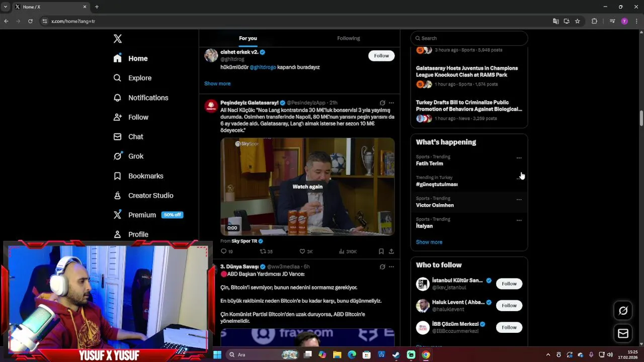Reply to the Peşindeyiz Galatasaray post
Image resolution: width=644 pixels, height=362 pixels.
(226, 251)
